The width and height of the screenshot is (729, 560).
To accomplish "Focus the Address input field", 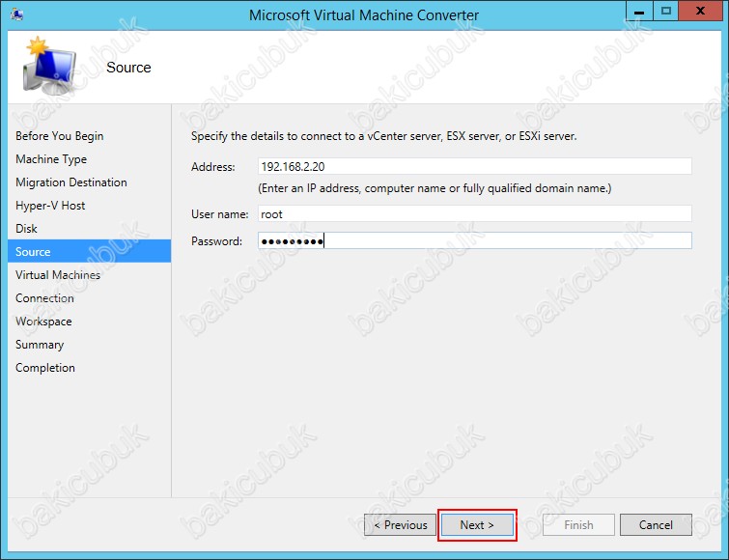I will click(x=475, y=166).
